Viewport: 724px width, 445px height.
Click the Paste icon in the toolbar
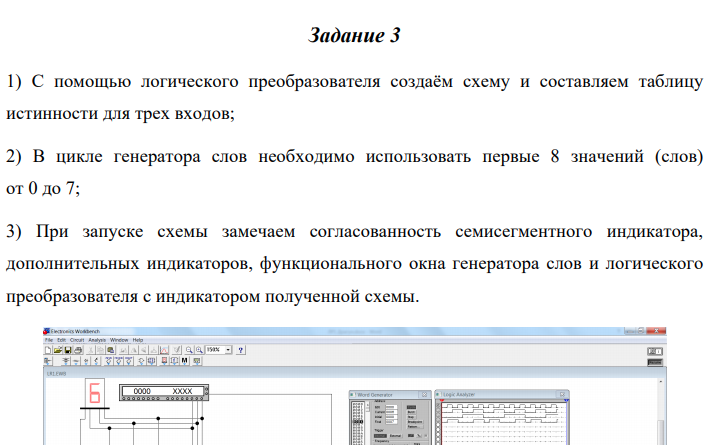point(108,350)
